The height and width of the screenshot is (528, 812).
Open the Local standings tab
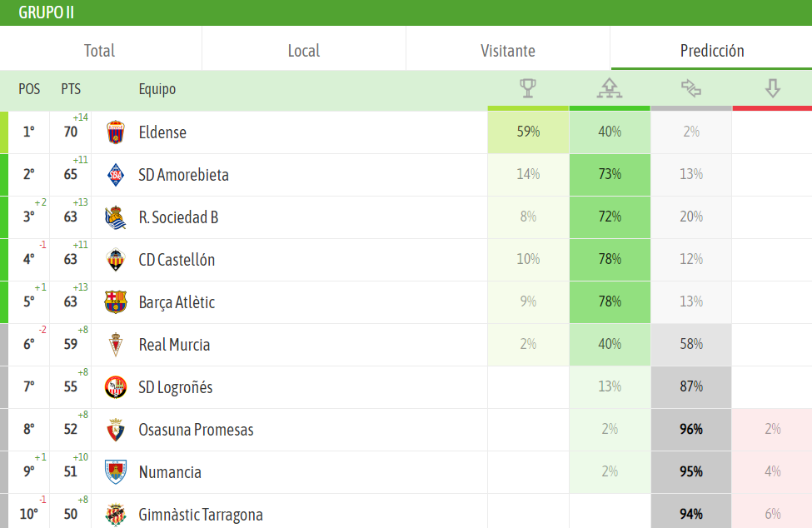click(x=303, y=51)
